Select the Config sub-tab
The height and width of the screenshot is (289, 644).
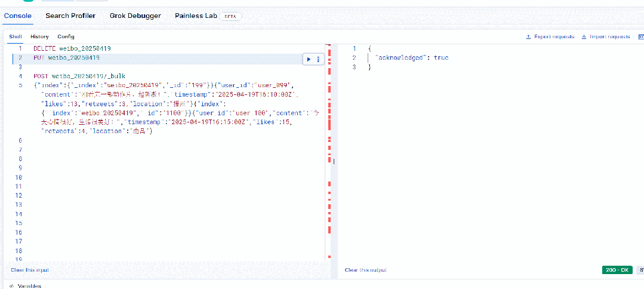pos(66,36)
